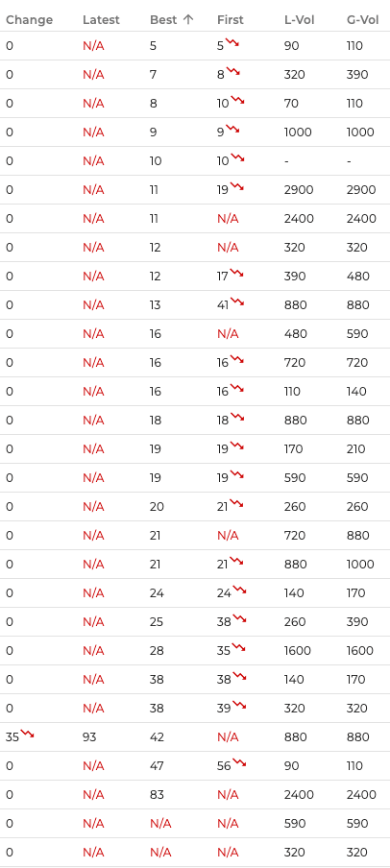Screen dimensions: 390x868
Task: Select the Latest value 93 cell
Action: pyautogui.click(x=89, y=737)
